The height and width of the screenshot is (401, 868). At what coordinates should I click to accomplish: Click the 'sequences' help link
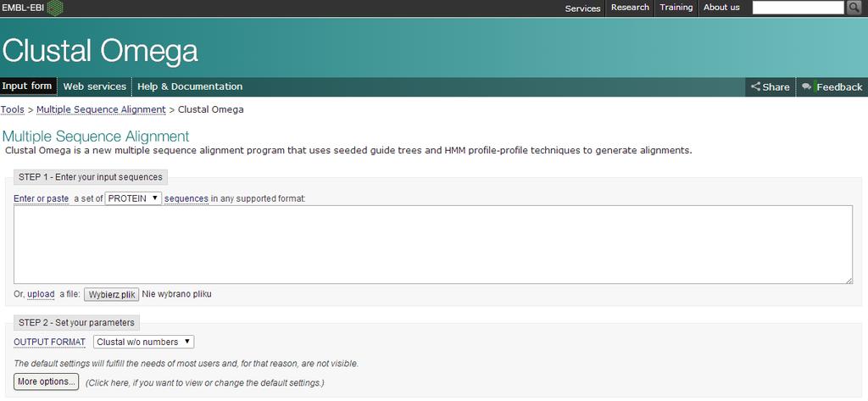coord(186,199)
